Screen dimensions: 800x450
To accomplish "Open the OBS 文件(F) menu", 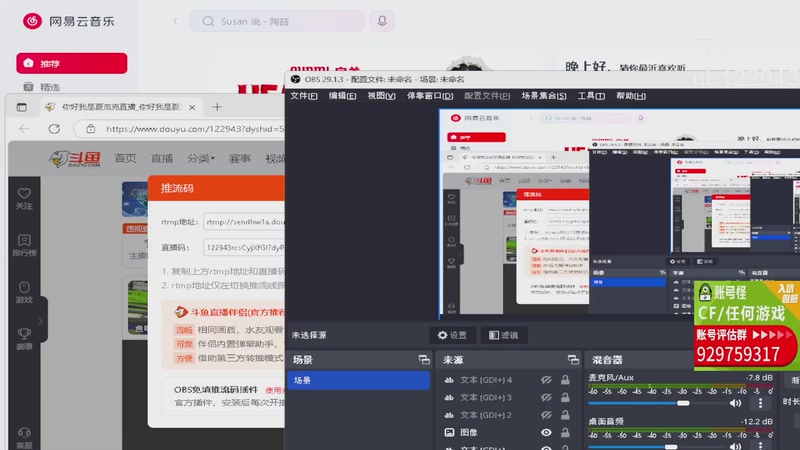I will [304, 96].
